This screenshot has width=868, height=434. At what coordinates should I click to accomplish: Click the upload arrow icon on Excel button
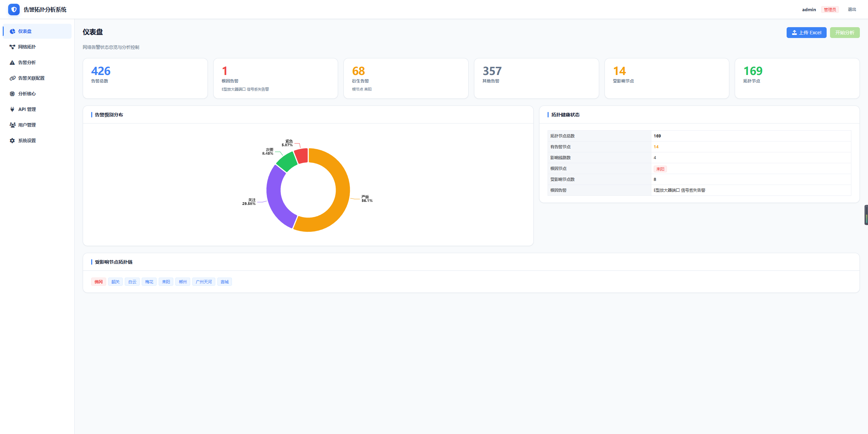794,33
